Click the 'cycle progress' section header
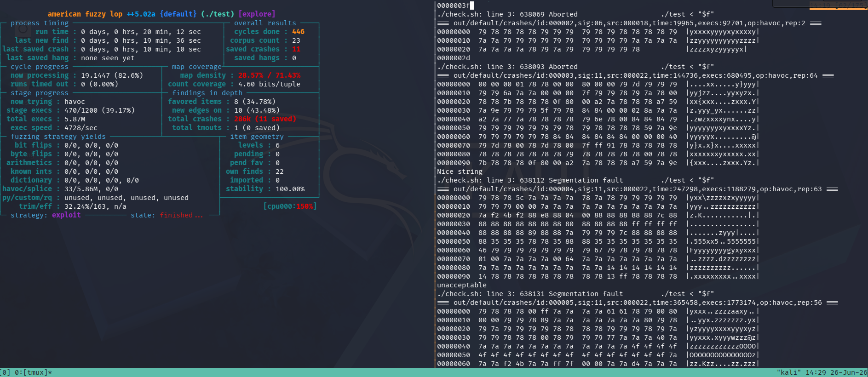 pos(40,67)
